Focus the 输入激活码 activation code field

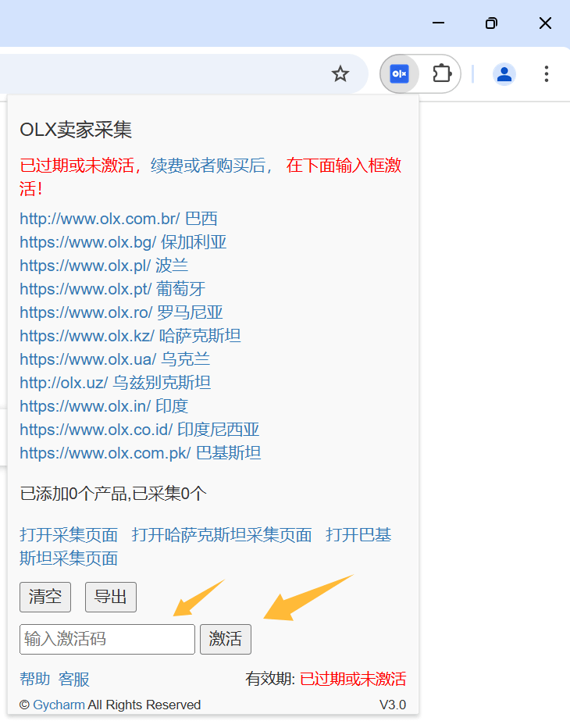107,639
